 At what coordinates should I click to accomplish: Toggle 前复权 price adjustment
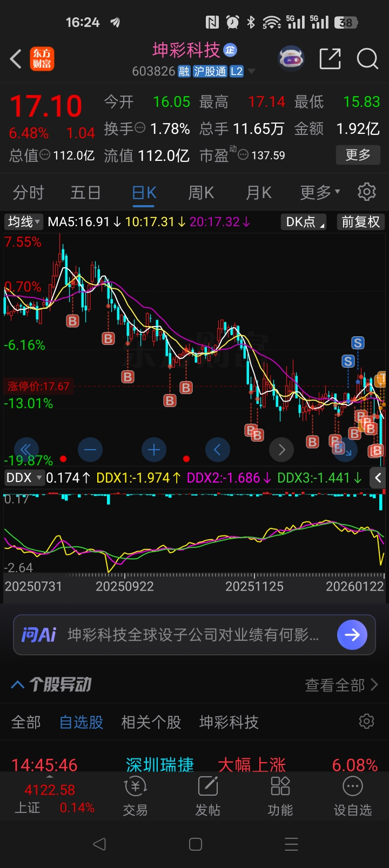click(360, 222)
